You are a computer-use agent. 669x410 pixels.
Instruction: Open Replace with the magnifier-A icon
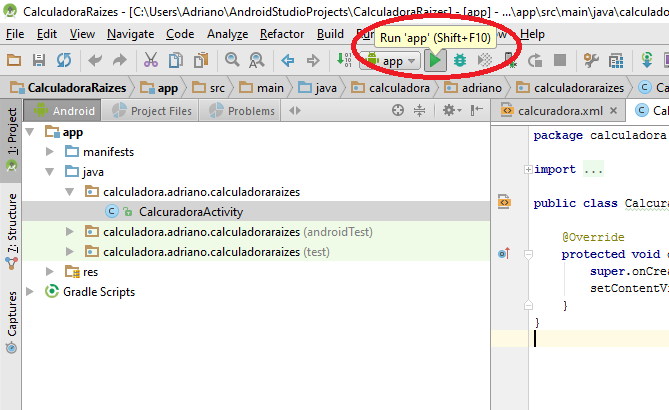point(257,60)
